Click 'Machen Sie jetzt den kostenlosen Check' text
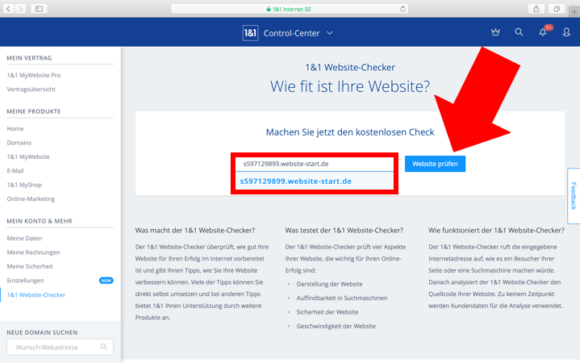 [x=350, y=132]
